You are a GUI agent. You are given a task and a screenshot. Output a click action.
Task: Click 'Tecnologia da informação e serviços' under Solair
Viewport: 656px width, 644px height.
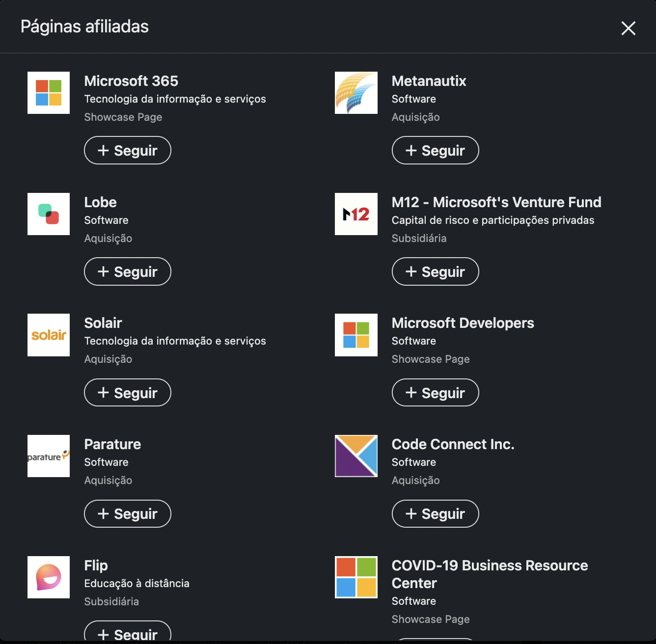point(175,341)
